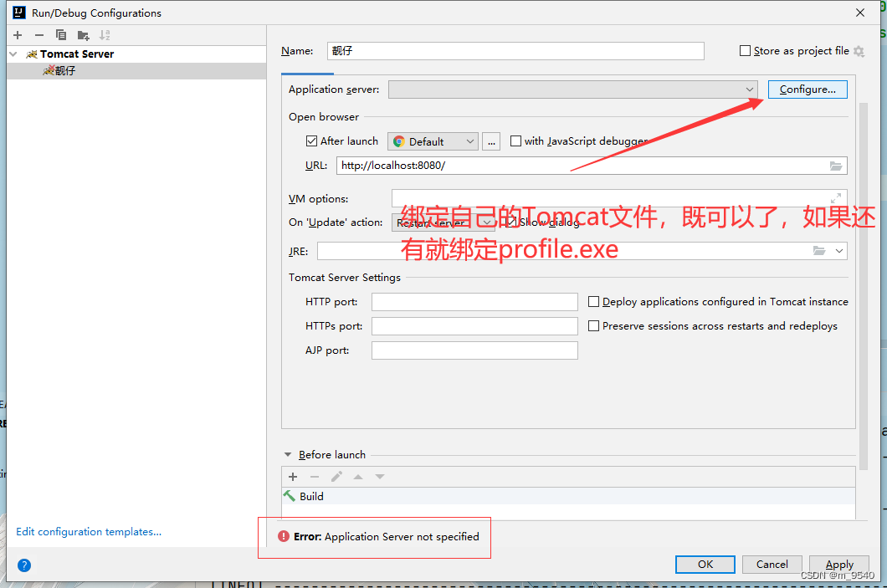Toggle Show dialog checkbox
887x588 pixels.
[510, 222]
